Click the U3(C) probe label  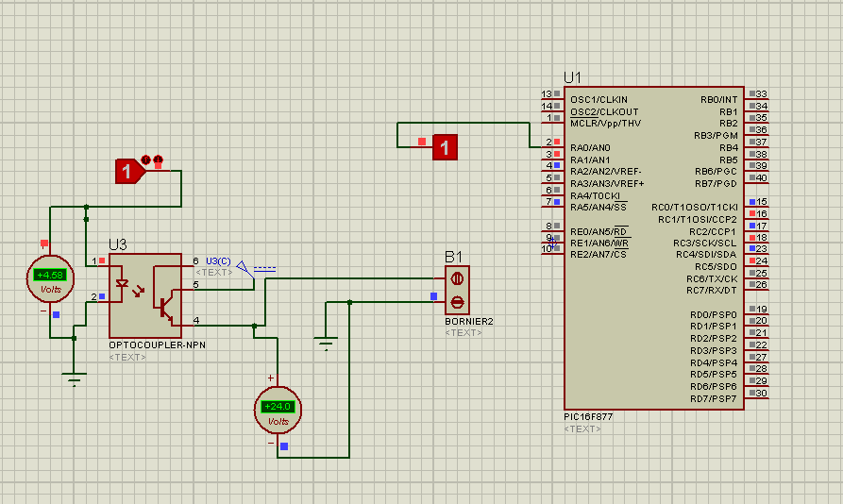click(x=218, y=261)
